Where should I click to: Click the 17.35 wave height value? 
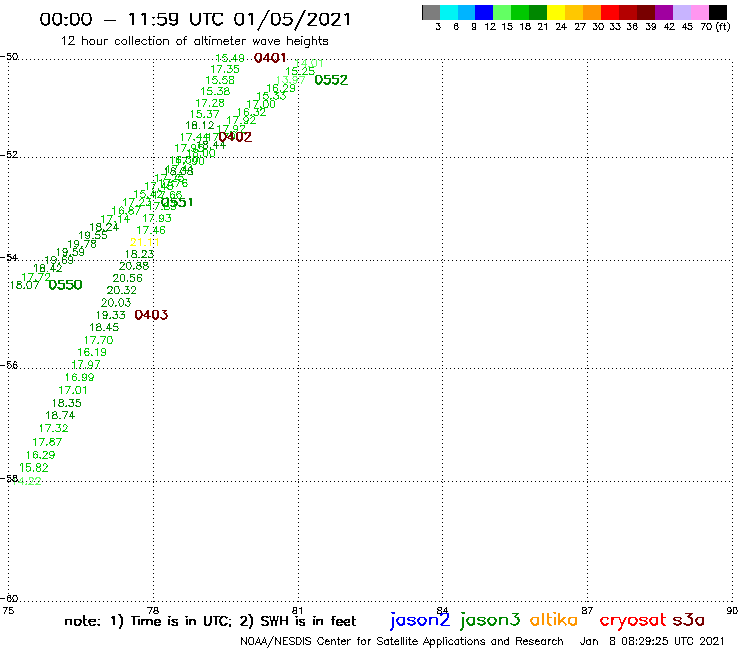pyautogui.click(x=225, y=69)
